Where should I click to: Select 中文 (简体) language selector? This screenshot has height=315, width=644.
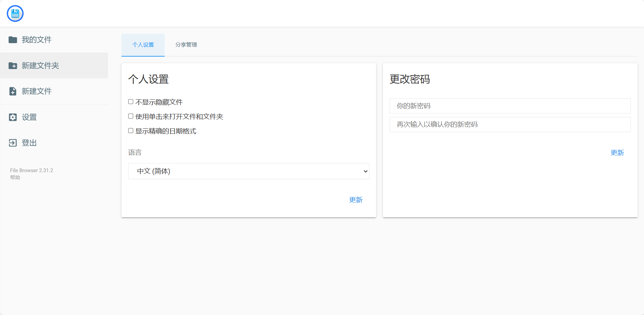click(x=248, y=171)
